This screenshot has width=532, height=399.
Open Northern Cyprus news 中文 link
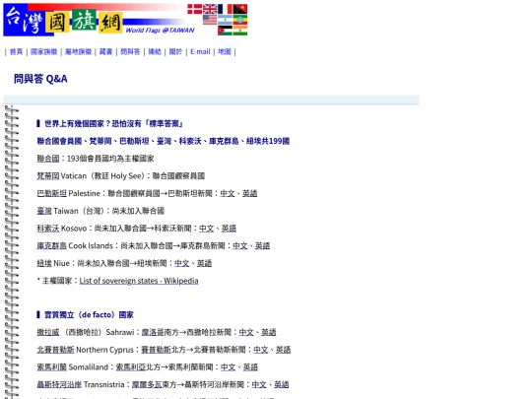pos(260,350)
